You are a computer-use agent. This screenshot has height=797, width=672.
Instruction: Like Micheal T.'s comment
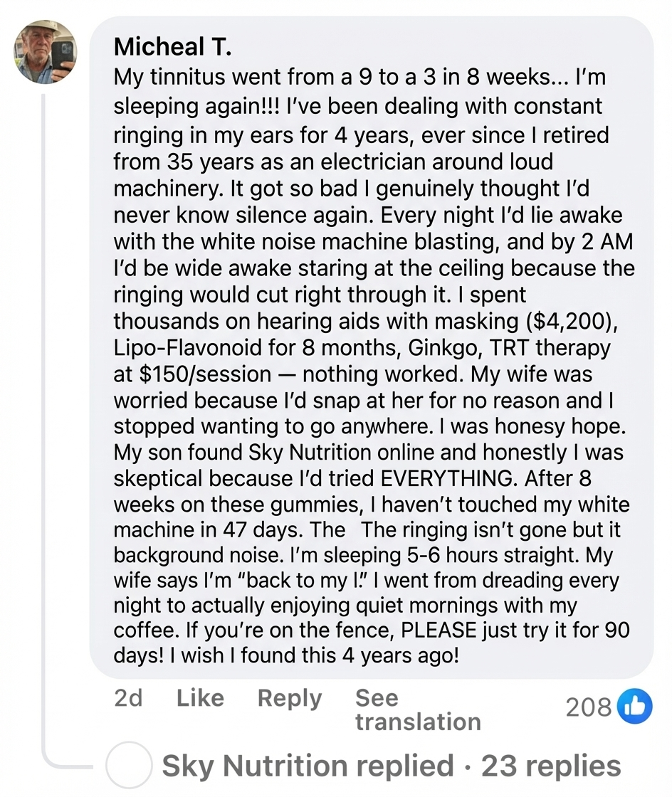point(200,698)
